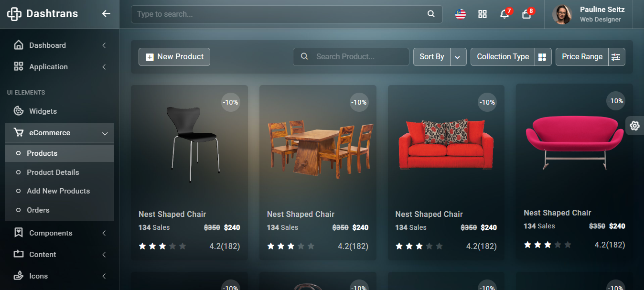Click the Search Product input field
Viewport: 644px width, 290px height.
351,57
